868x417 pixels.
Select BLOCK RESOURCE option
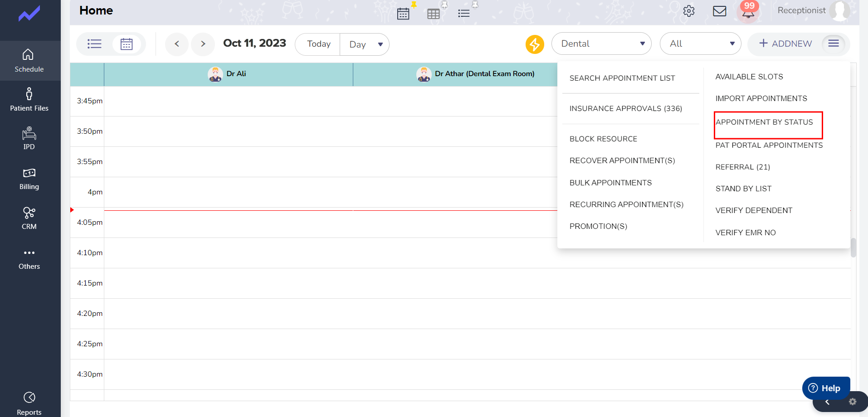tap(603, 139)
